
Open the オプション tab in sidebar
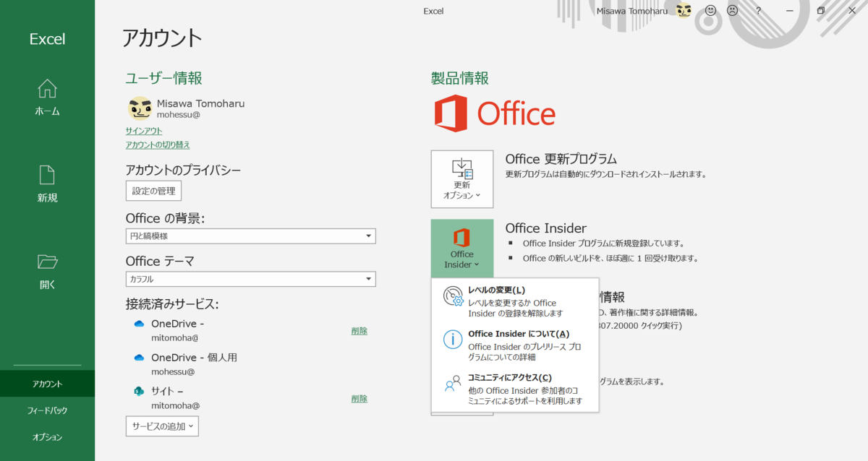(x=47, y=437)
